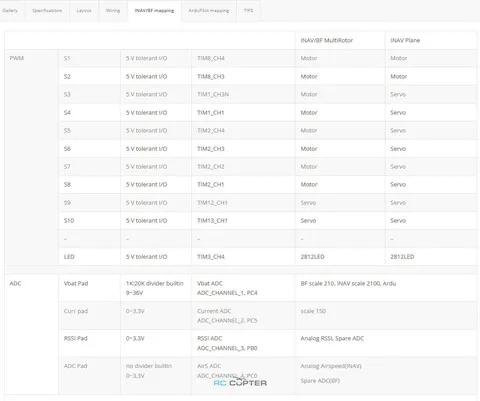Click the LED row label
Image resolution: width=480 pixels, height=401 pixels.
tap(69, 257)
